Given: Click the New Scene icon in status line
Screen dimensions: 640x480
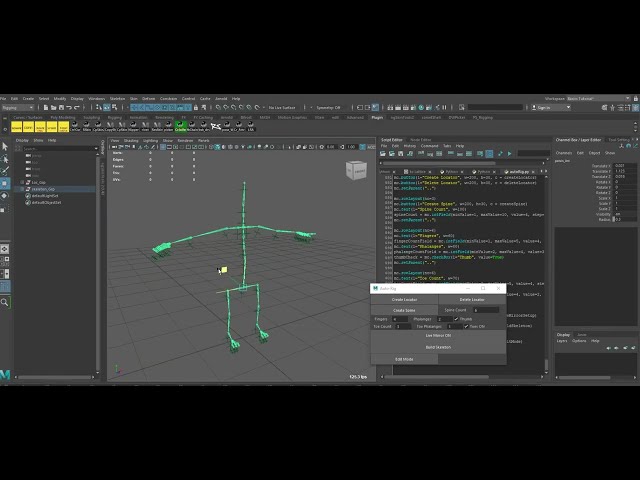Looking at the screenshot, I should coord(46,107).
